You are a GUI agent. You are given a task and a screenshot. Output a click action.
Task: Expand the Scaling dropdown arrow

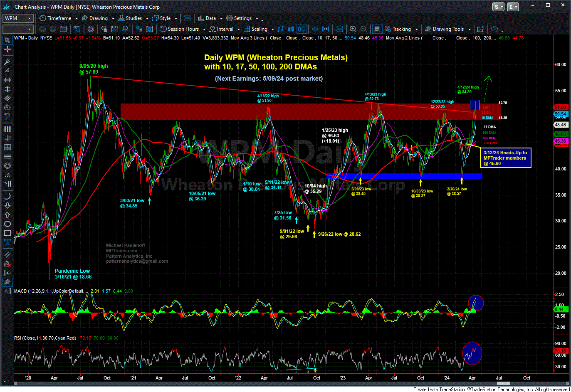coord(272,30)
